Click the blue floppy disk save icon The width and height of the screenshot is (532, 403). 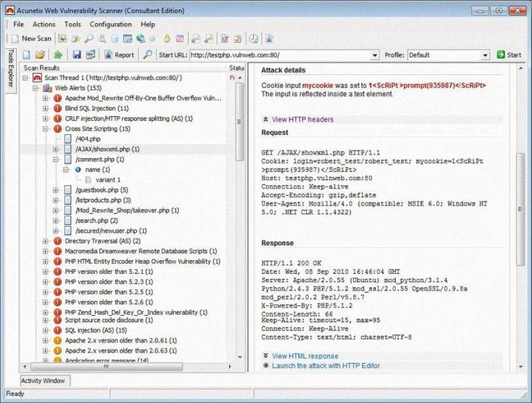coord(77,55)
